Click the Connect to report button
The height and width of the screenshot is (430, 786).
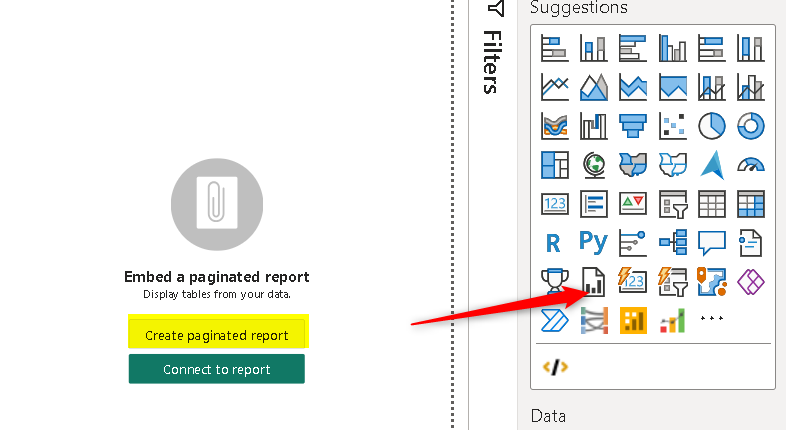[216, 369]
